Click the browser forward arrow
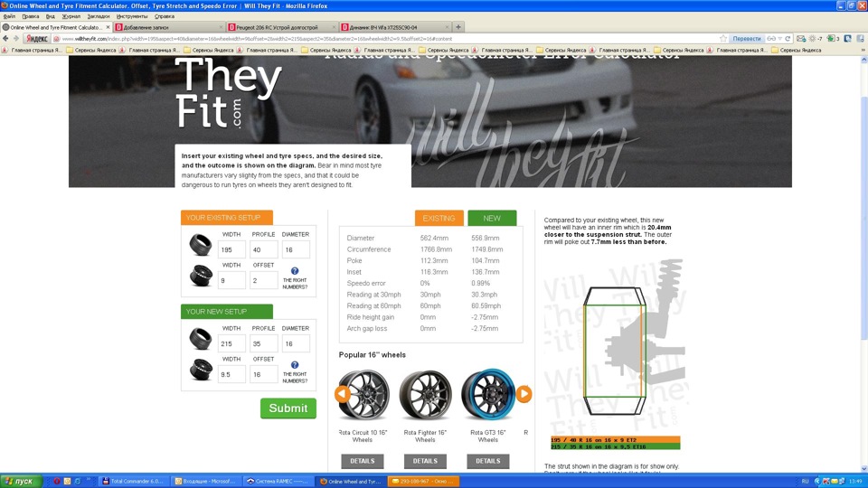The width and height of the screenshot is (868, 488). click(x=16, y=39)
